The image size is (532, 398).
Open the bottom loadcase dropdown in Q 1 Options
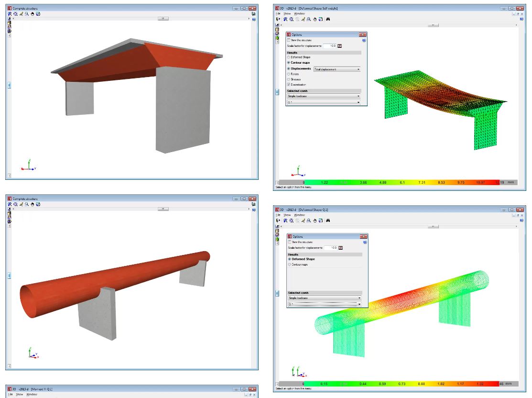pyautogui.click(x=325, y=304)
